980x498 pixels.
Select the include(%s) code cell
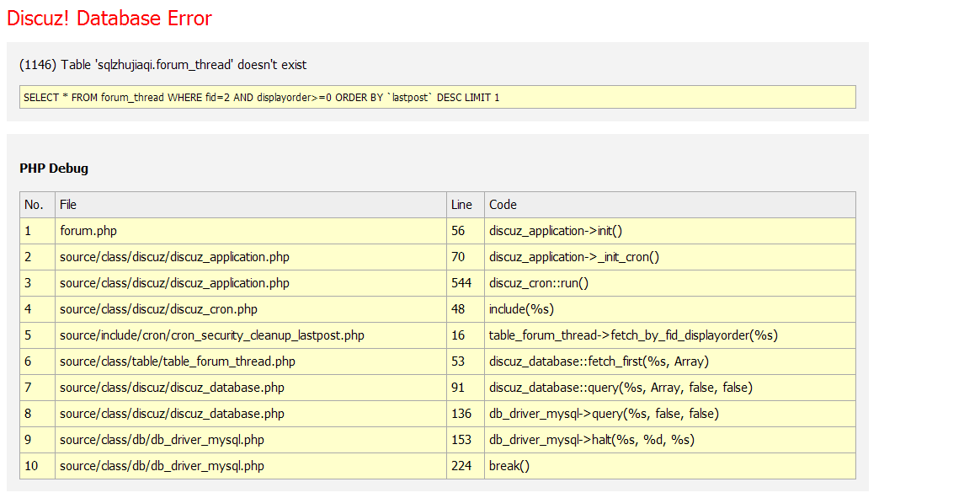pyautogui.click(x=670, y=309)
